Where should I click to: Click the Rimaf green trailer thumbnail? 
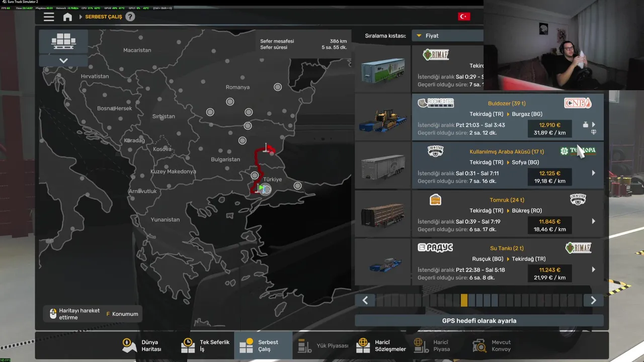tap(383, 69)
